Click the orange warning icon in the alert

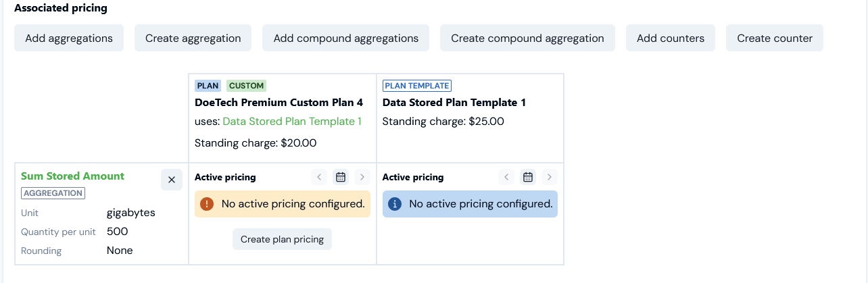(207, 203)
